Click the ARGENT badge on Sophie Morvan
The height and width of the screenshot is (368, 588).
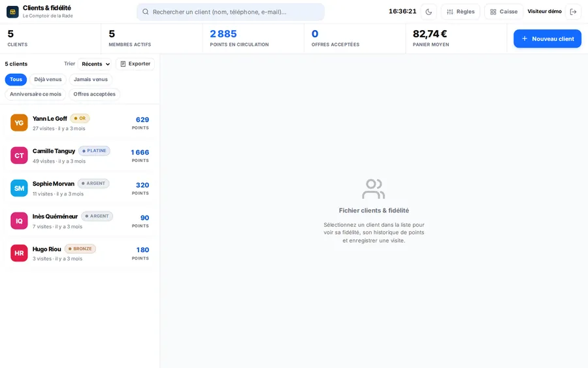point(93,184)
